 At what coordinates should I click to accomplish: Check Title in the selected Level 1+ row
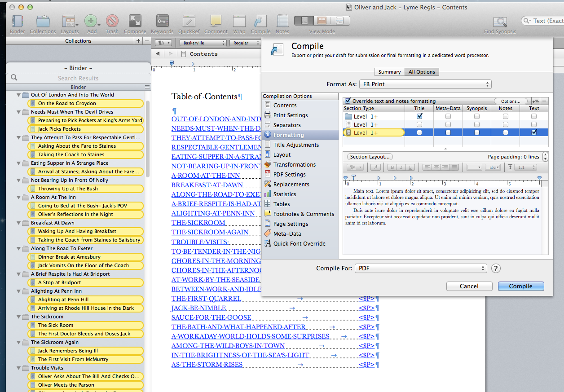pos(419,132)
